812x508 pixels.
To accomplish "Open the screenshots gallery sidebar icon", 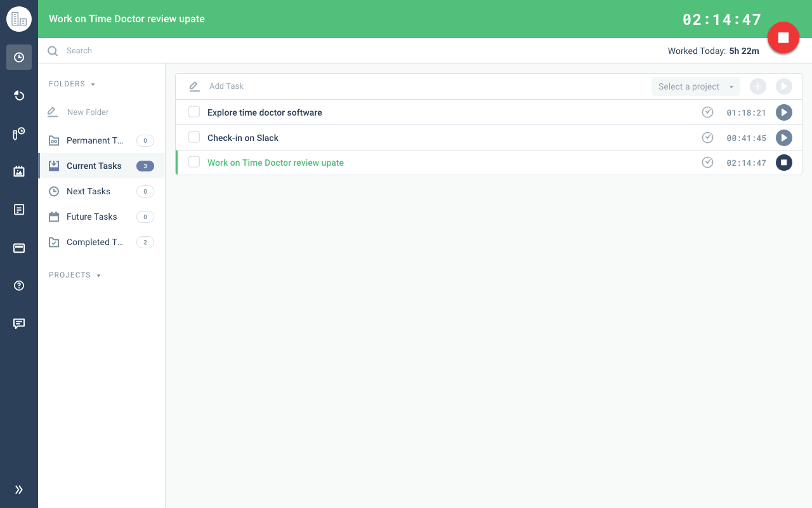I will (19, 171).
